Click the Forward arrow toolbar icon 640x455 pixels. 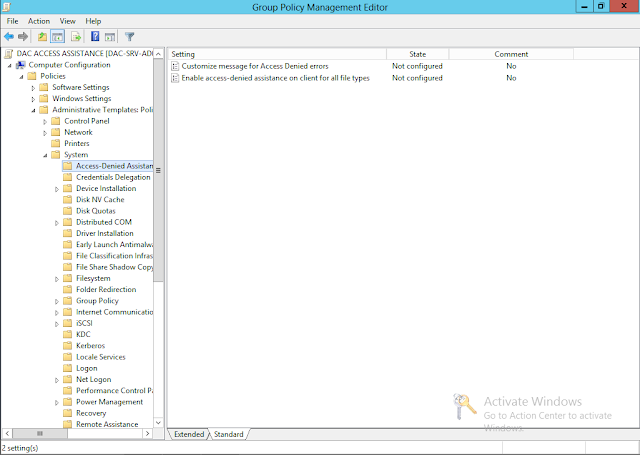(x=23, y=37)
